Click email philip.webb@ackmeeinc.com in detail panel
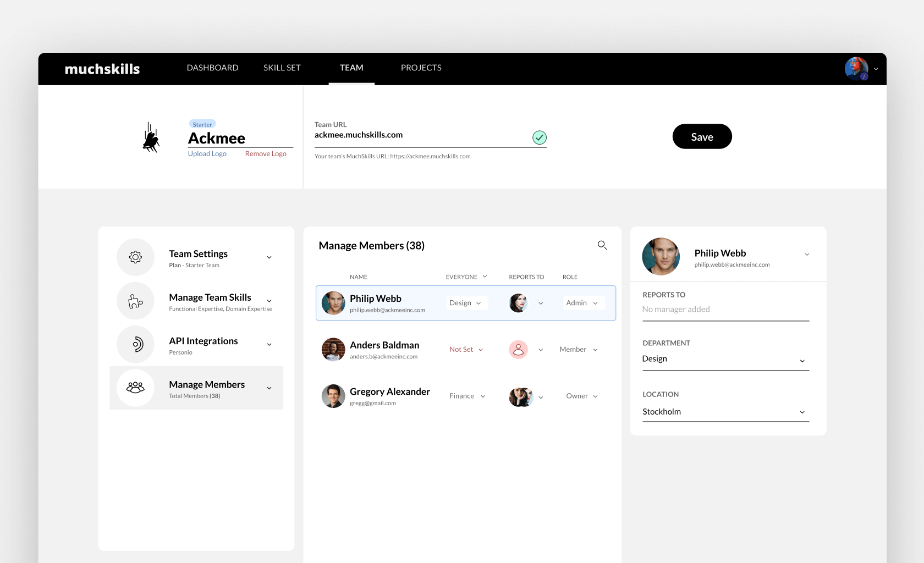 [x=732, y=264]
